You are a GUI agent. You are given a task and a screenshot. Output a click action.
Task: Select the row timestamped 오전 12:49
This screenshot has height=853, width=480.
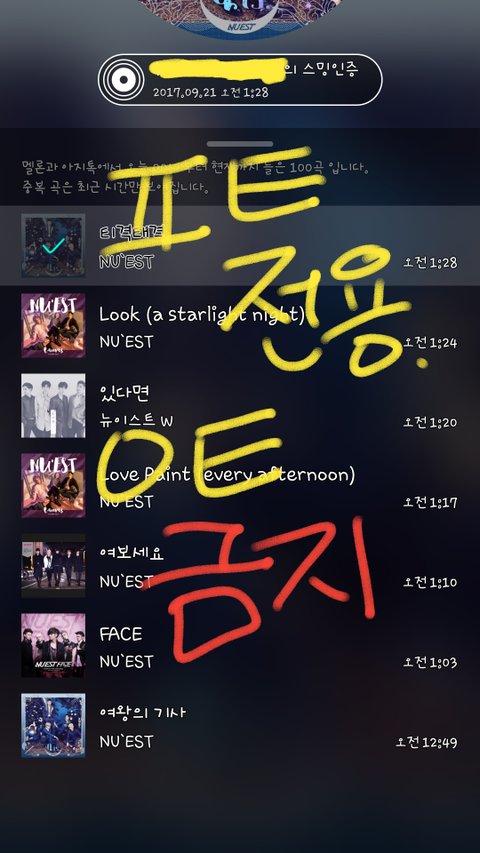(240, 725)
